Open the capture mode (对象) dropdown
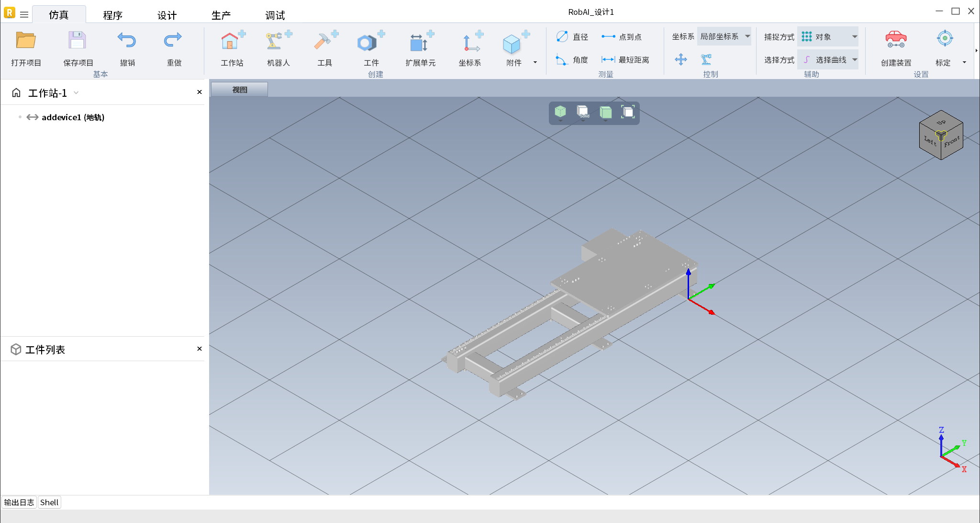 (854, 37)
